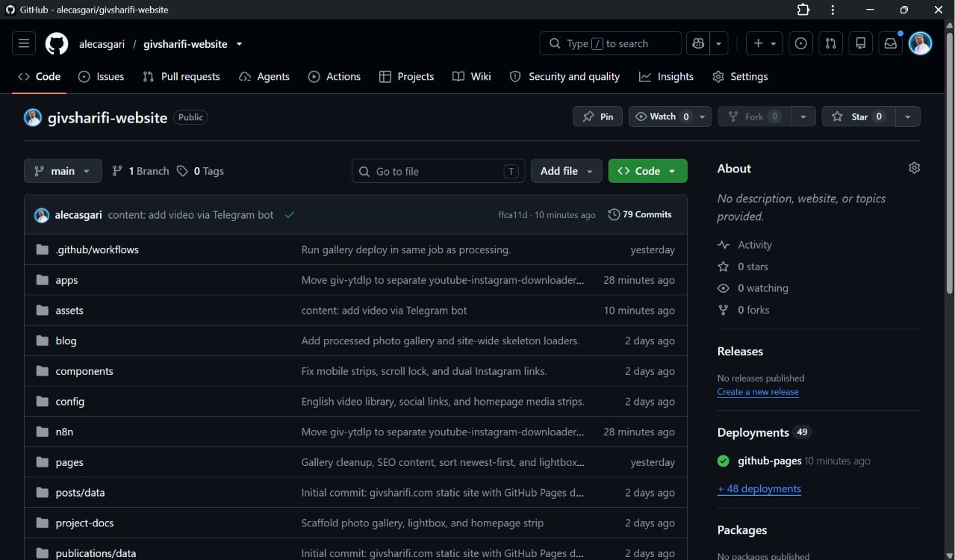Click the page vertical scrollbar
Screen dimensions: 955x560
(950, 164)
